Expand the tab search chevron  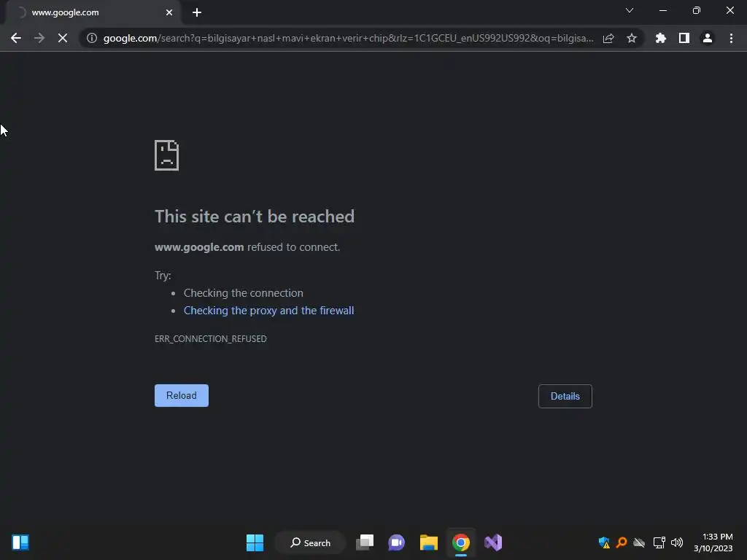pos(630,10)
